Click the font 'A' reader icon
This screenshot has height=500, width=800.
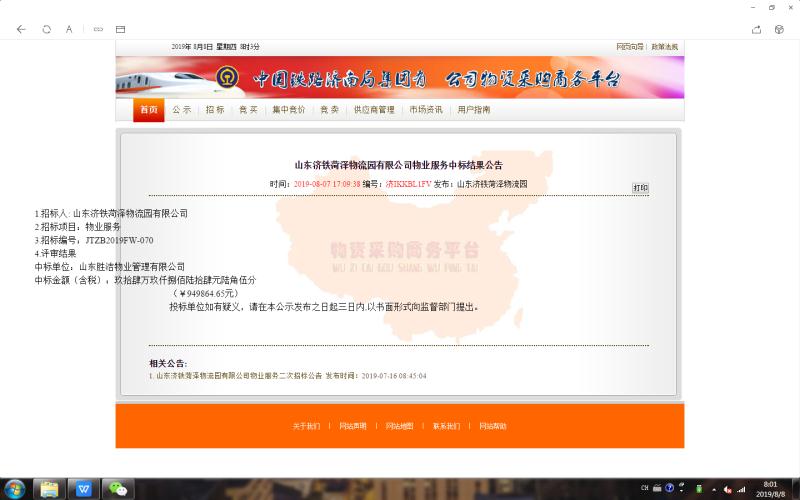pos(69,29)
